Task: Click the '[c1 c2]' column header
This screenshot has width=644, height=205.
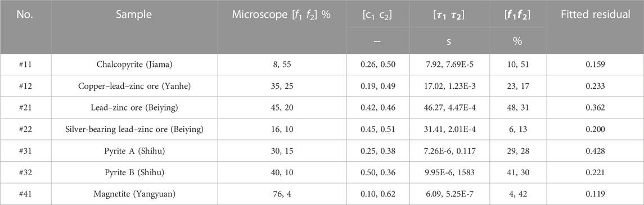Action: coord(378,15)
